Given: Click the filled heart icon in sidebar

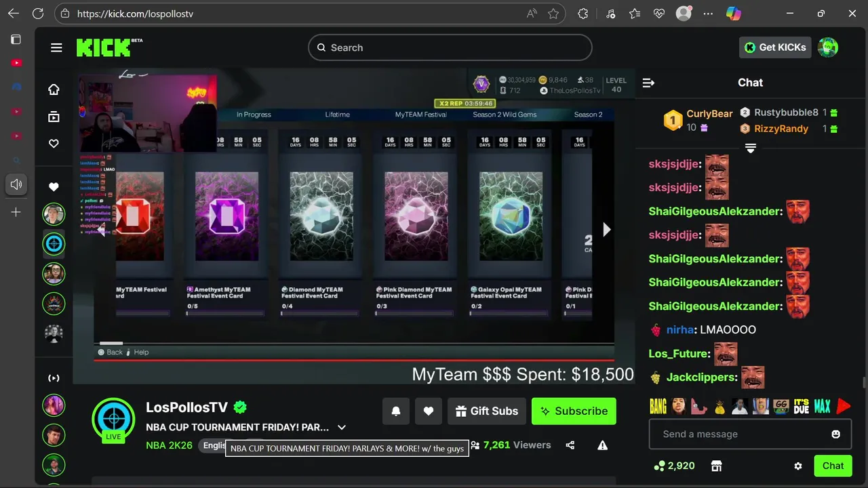Looking at the screenshot, I should click(54, 186).
